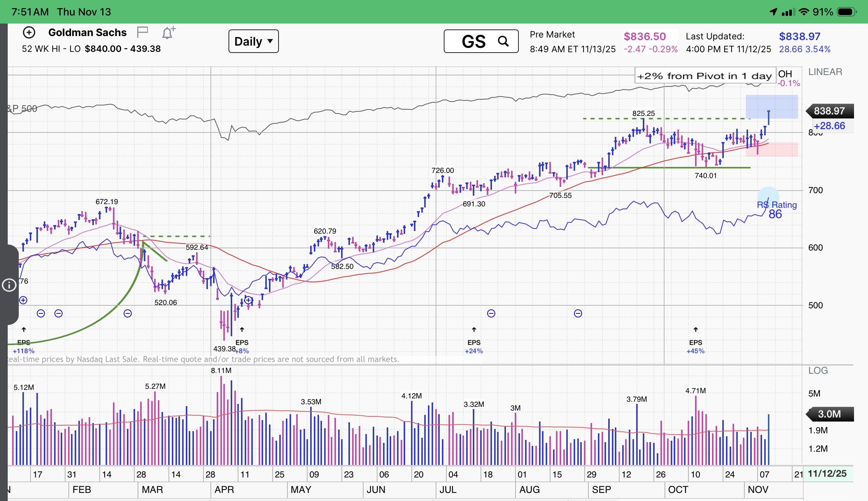Tap the '+2% from Pivot in 1 day' label

click(705, 76)
